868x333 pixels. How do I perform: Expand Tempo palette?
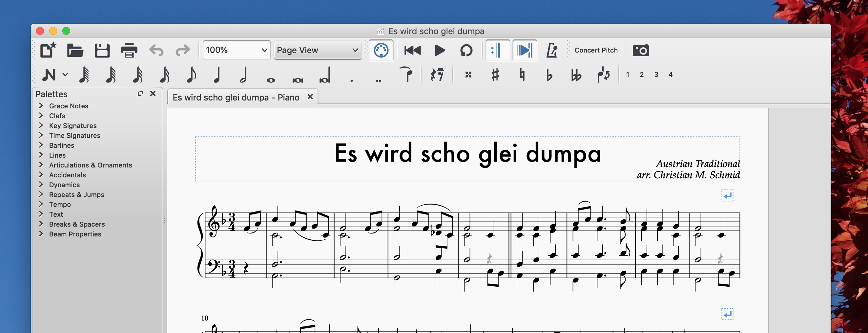pyautogui.click(x=41, y=204)
